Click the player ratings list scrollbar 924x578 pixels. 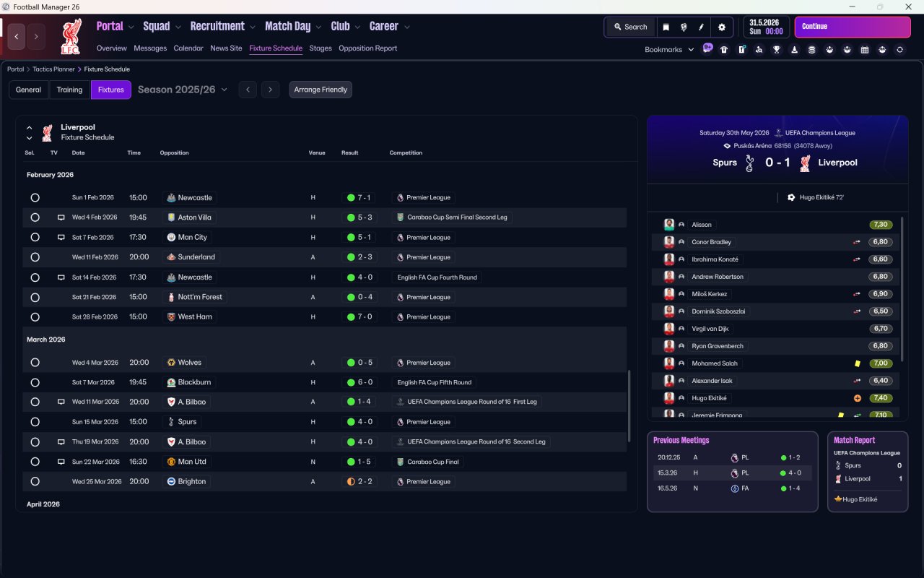(x=902, y=289)
